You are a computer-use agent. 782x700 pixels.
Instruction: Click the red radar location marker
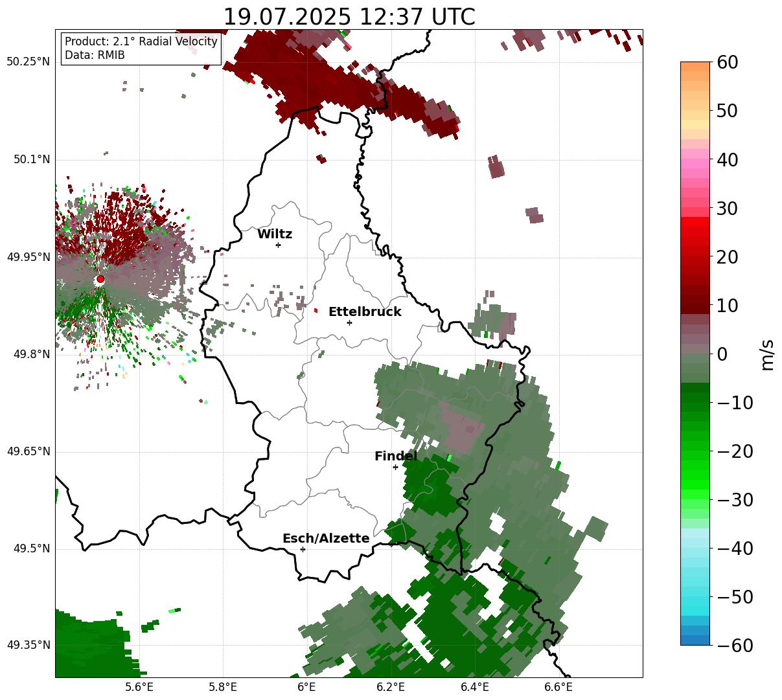pos(100,279)
